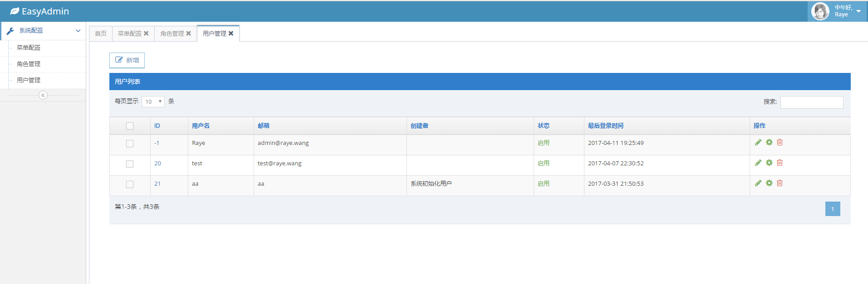Screen dimensions: 868x284
Task: Click the 启用 status for user test
Action: tap(544, 164)
